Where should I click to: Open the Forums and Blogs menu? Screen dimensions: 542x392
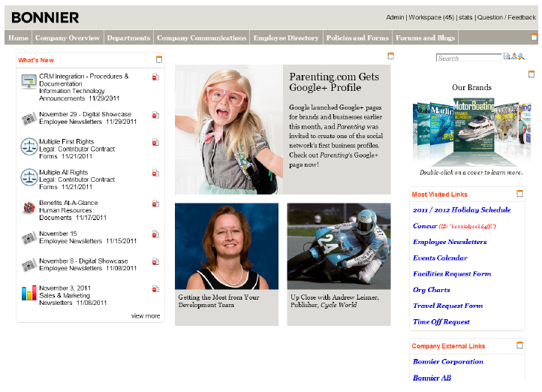425,38
